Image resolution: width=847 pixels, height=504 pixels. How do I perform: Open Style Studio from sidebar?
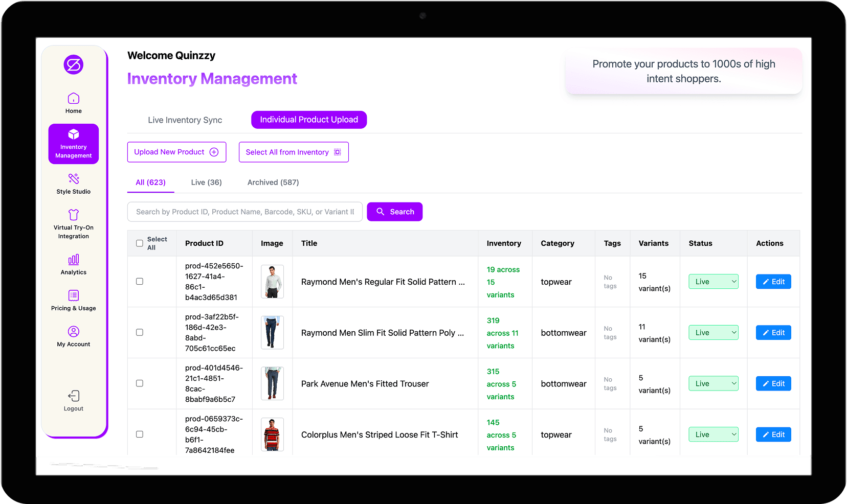click(x=73, y=184)
